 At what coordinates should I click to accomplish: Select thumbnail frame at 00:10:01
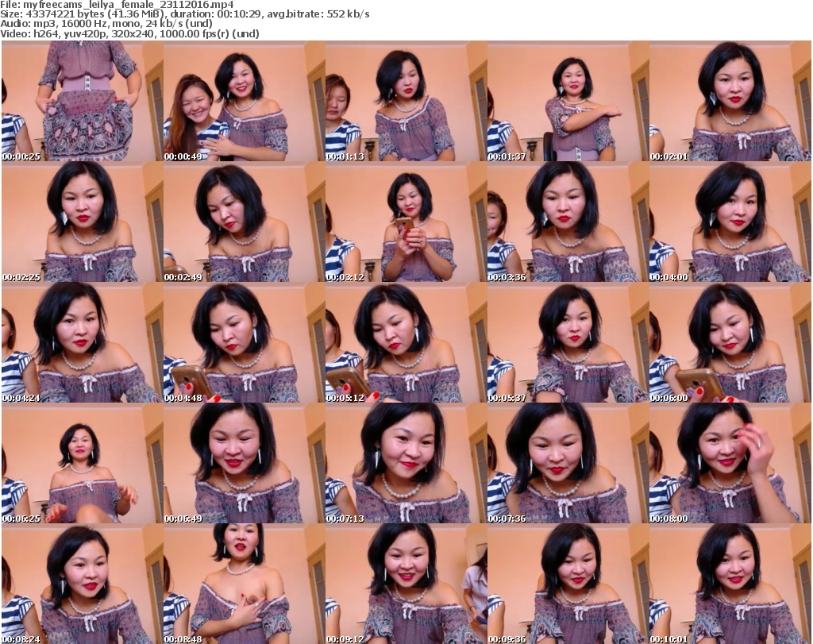[730, 584]
